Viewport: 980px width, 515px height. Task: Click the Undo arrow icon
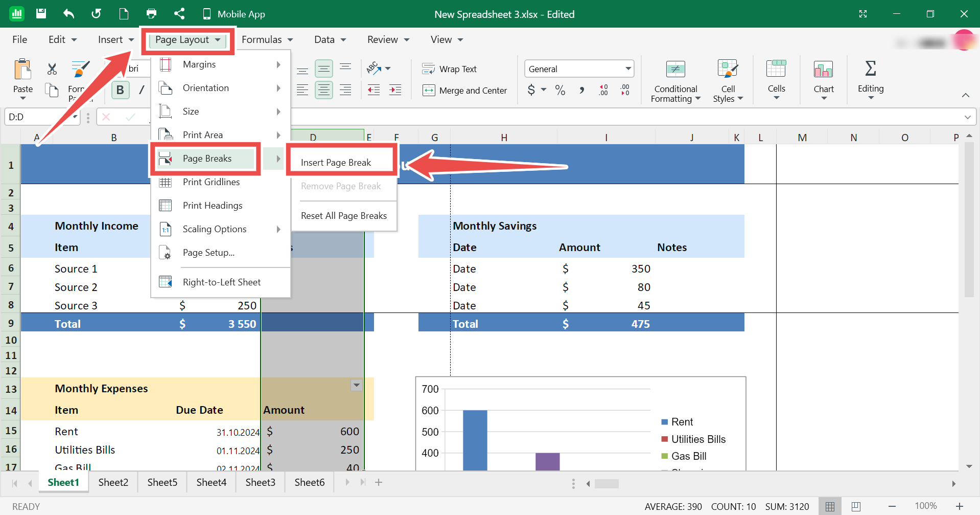pyautogui.click(x=69, y=14)
